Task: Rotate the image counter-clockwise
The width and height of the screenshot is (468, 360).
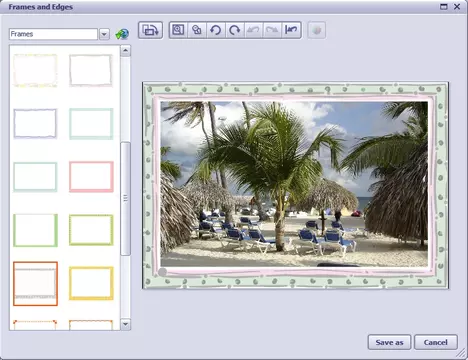Action: coord(216,30)
